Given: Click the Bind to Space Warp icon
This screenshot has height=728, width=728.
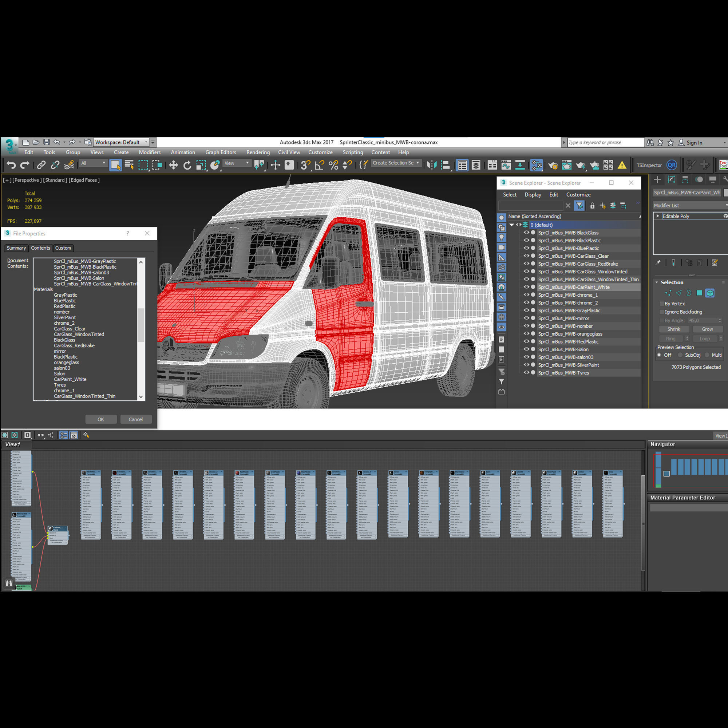Looking at the screenshot, I should tap(69, 165).
